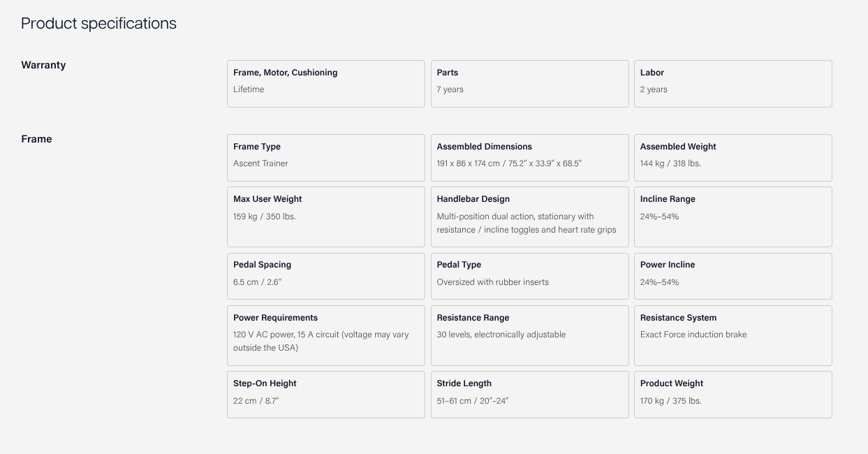868x454 pixels.
Task: Select the Handlebar Design description card
Action: [529, 217]
